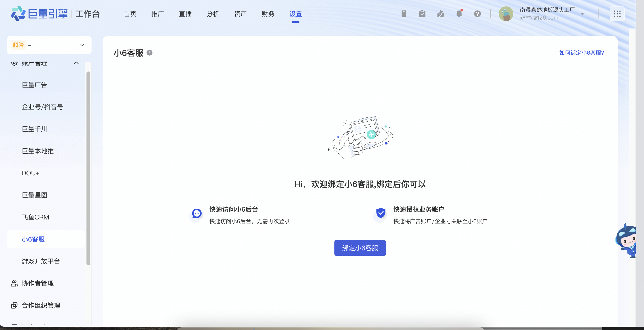Expand the account name dropdown arrow

[x=582, y=14]
